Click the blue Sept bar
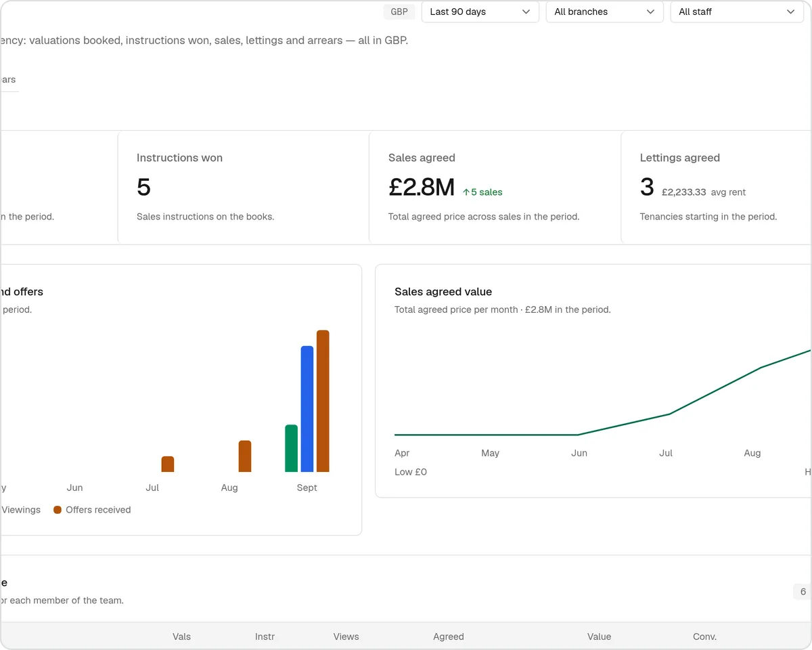Viewport: 812px width, 650px height. [x=307, y=409]
